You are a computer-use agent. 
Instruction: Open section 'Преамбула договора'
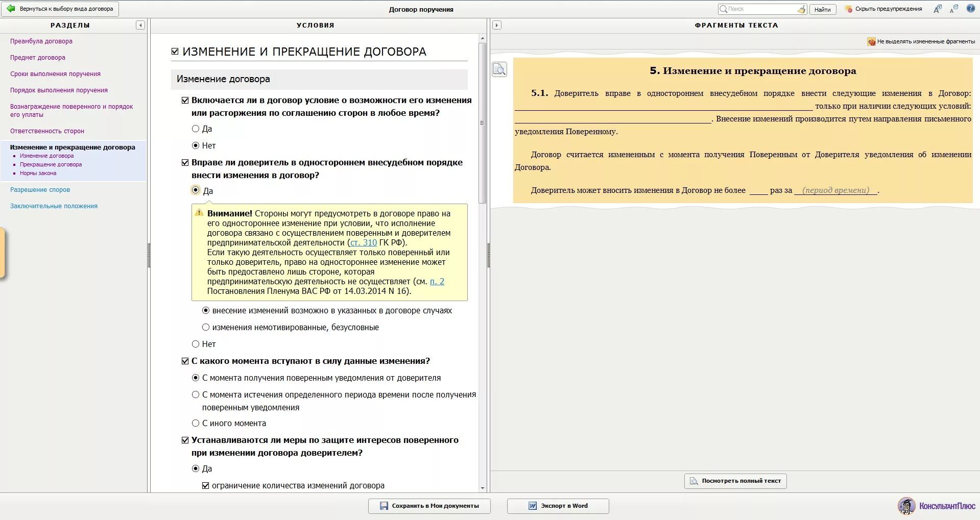[x=41, y=41]
